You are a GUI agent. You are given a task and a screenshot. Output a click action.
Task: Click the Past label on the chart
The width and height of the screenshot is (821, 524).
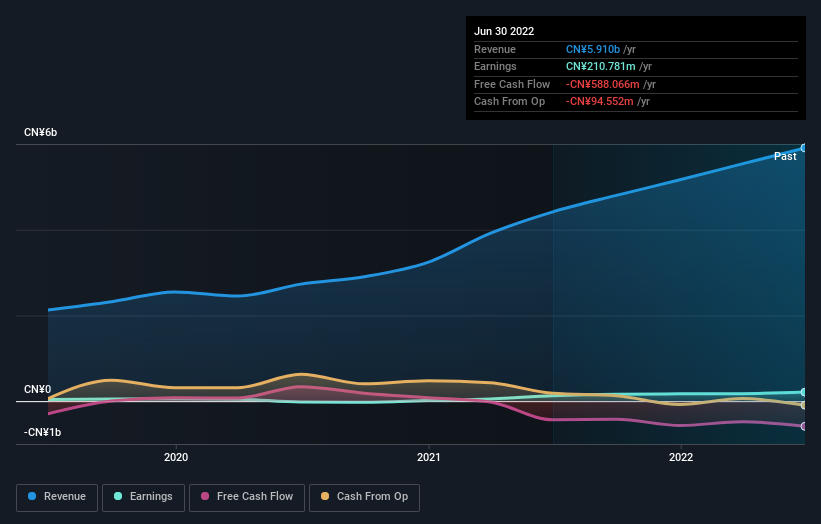(785, 156)
